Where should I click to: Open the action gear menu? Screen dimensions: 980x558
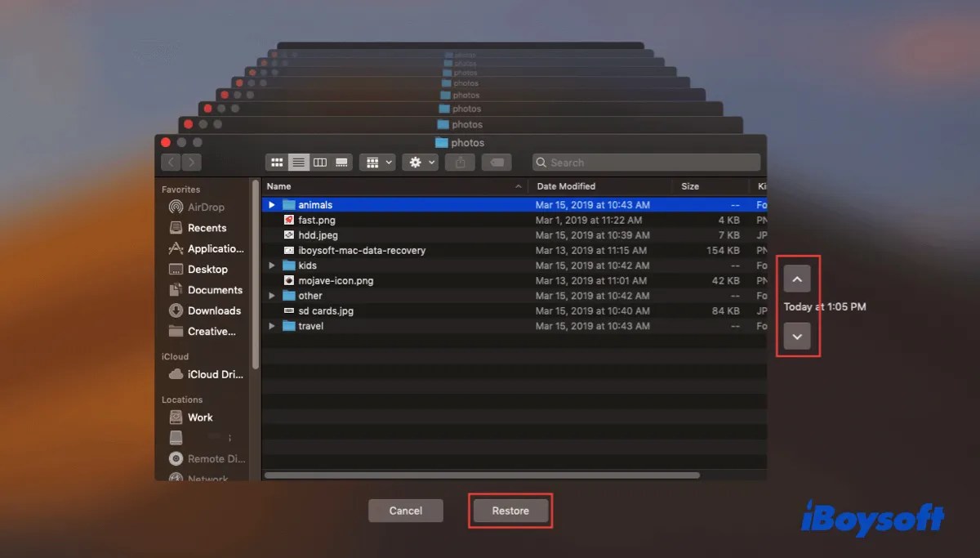coord(420,162)
